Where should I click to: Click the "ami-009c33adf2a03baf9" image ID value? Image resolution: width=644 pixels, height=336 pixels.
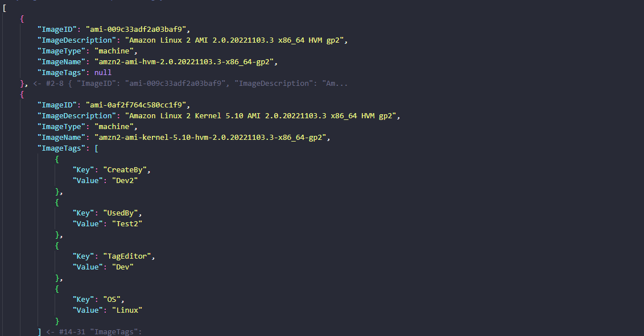pos(137,30)
